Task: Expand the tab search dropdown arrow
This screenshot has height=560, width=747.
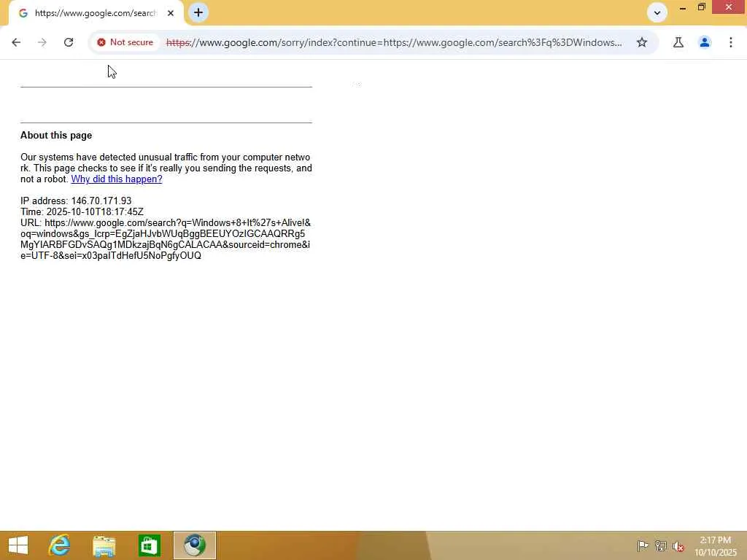Action: [657, 13]
